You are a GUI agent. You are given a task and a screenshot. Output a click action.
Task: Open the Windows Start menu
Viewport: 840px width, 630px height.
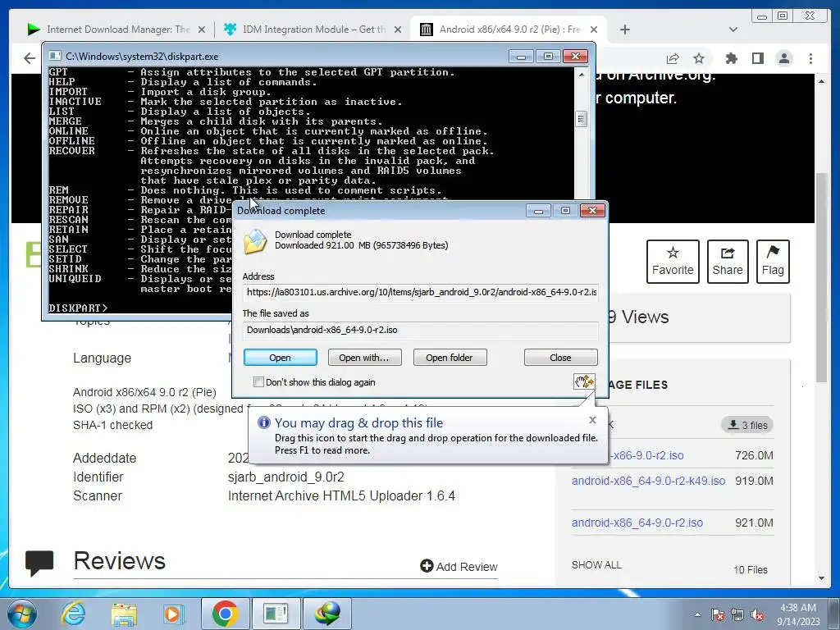(22, 614)
